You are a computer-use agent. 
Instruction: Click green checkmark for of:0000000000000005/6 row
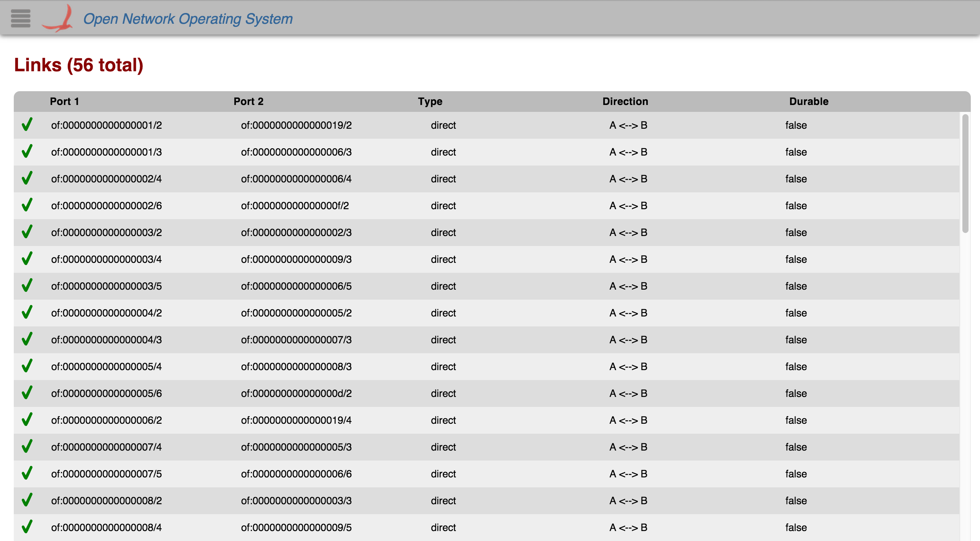[x=27, y=393]
